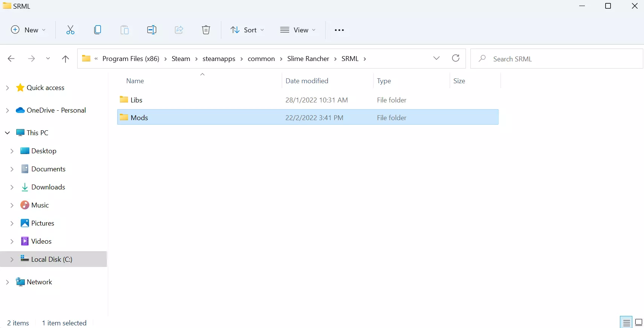Navigate to common breadcrumb
Viewport: 644px width, 328px height.
coord(261,59)
